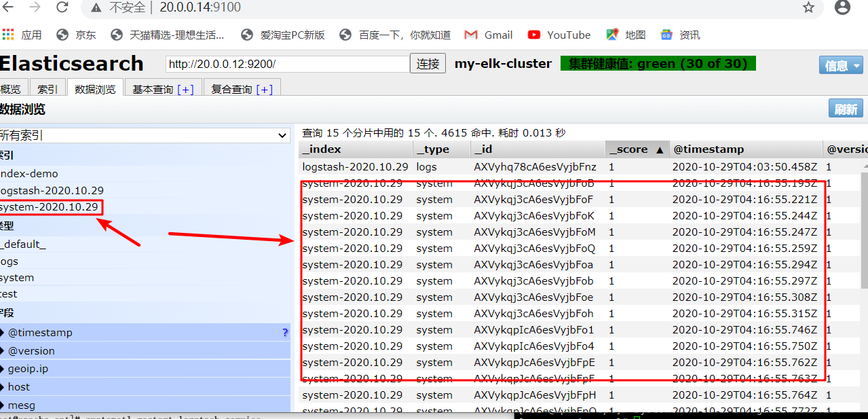This screenshot has height=419, width=868.
Task: Click the 刷新 refresh button
Action: (846, 109)
